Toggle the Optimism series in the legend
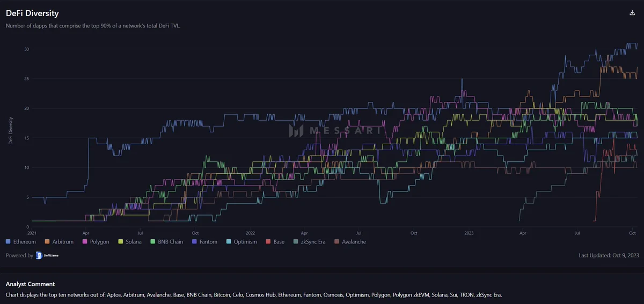644x304 pixels. pyautogui.click(x=241, y=242)
